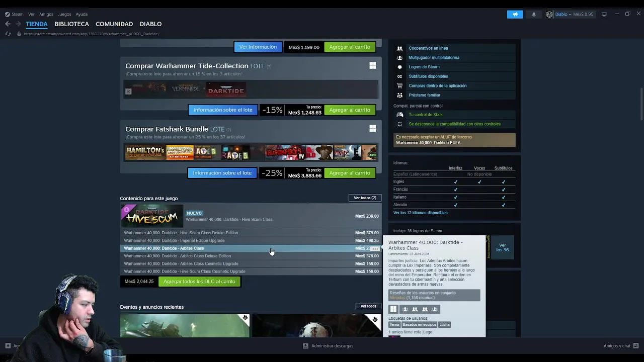Viewport: 644px width, 362px height.
Task: Click Ver todos (7) for game content
Action: [365, 198]
